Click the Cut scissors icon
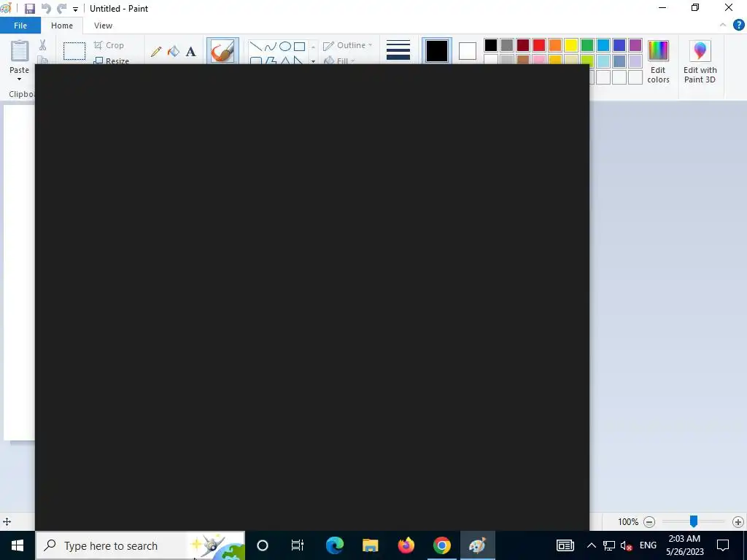747x560 pixels. [x=42, y=45]
